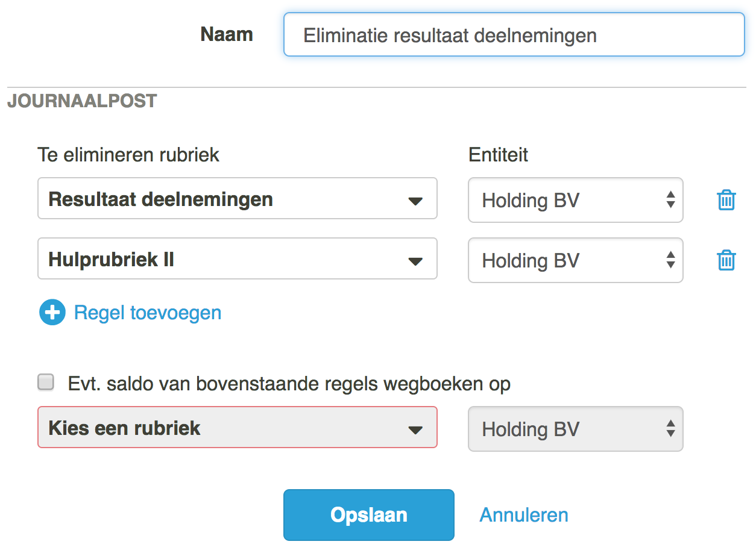Click the Entiteit column label
Screen dimensions: 756x559
(x=499, y=155)
